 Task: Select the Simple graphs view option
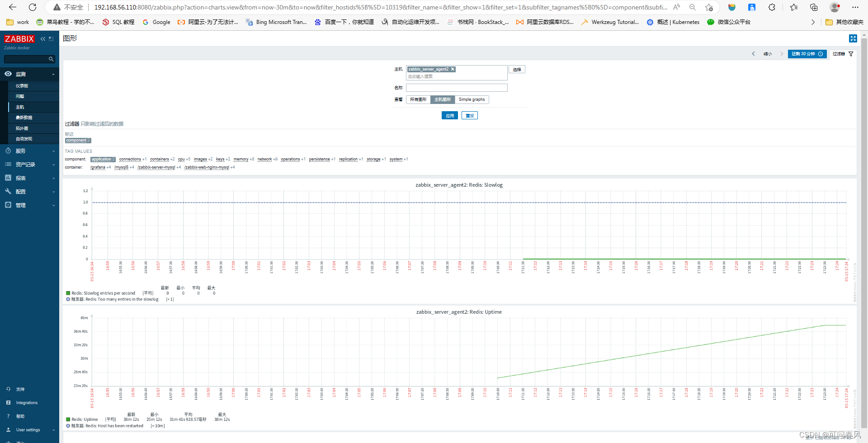pos(472,99)
